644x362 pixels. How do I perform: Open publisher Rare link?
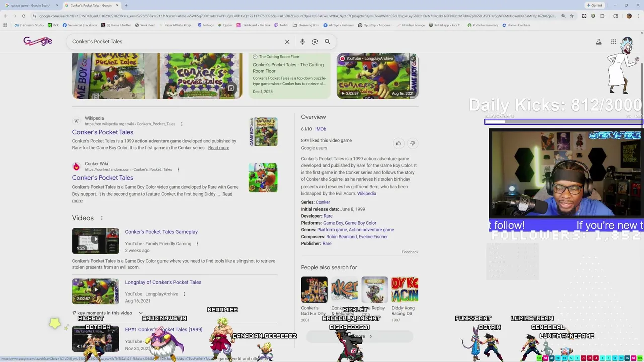tap(327, 244)
